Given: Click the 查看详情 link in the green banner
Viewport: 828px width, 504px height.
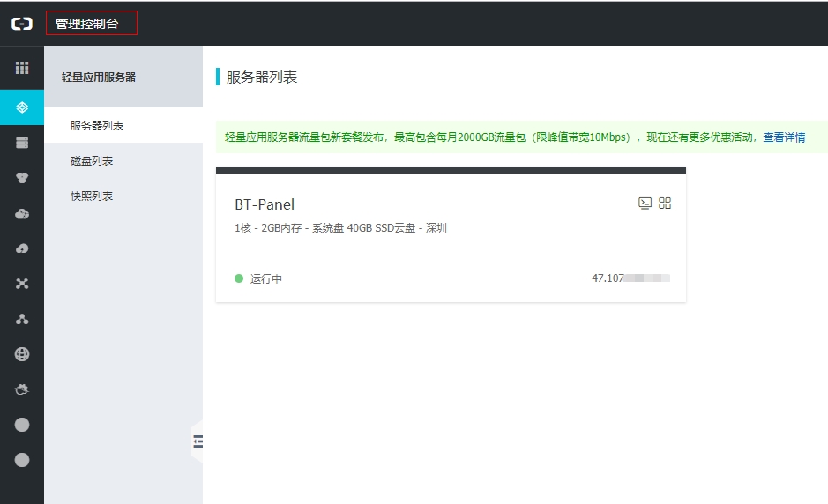Looking at the screenshot, I should [x=784, y=137].
